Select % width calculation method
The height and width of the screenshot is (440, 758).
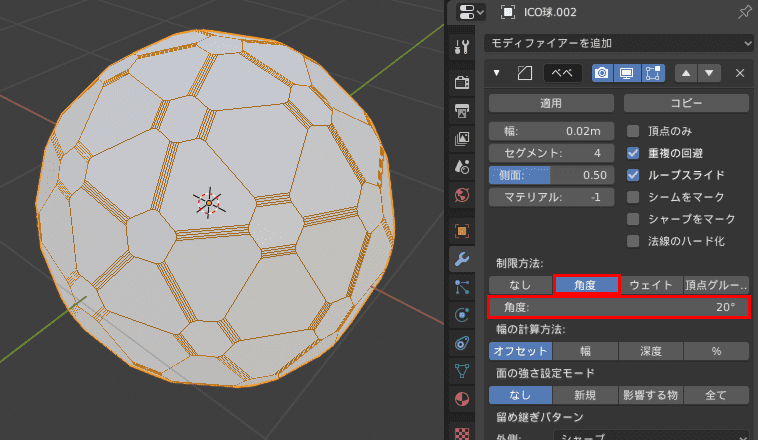[x=716, y=351]
